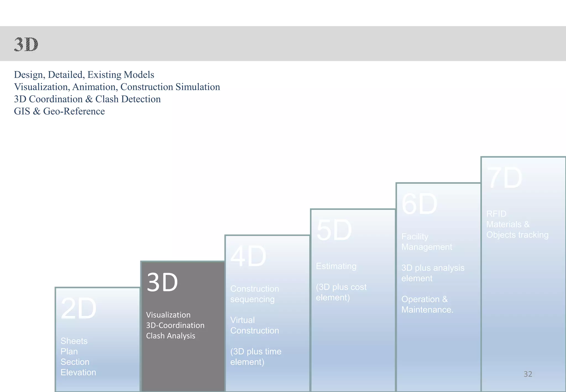Image resolution: width=566 pixels, height=392 pixels.
Task: Click 'Materials & Objects tracking' text
Action: click(517, 229)
